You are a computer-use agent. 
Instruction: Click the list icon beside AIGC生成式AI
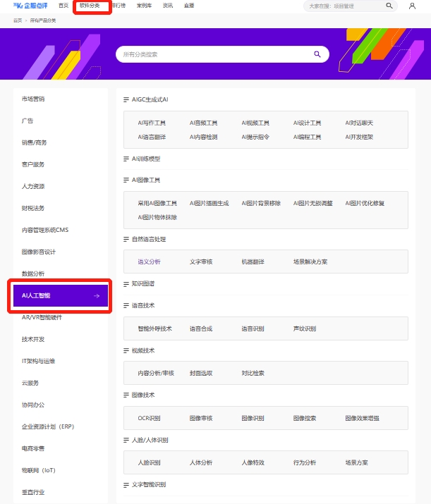click(126, 100)
